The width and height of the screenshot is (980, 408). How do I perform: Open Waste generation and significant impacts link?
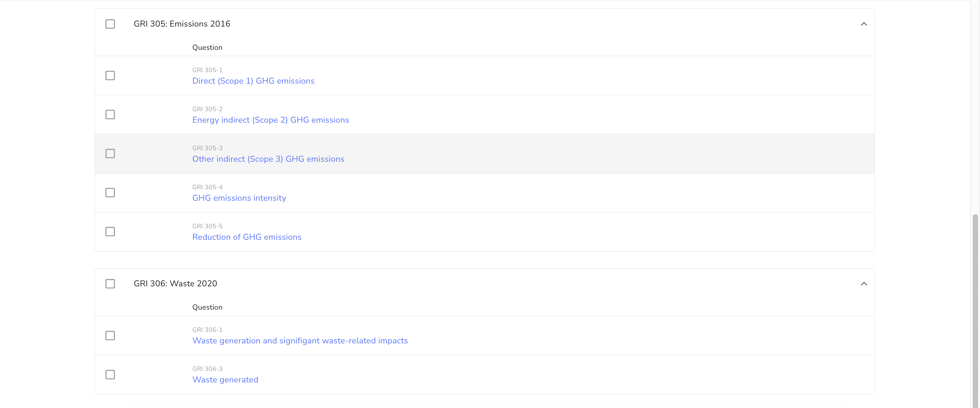pyautogui.click(x=300, y=341)
